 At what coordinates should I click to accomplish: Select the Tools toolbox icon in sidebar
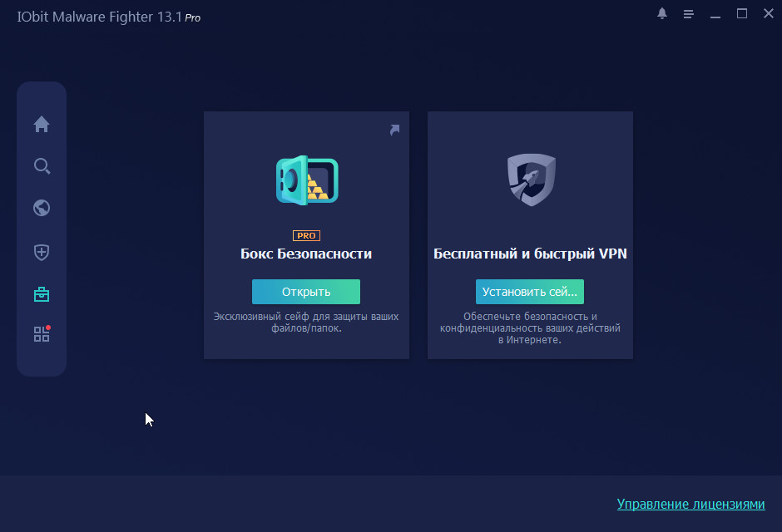tap(42, 294)
